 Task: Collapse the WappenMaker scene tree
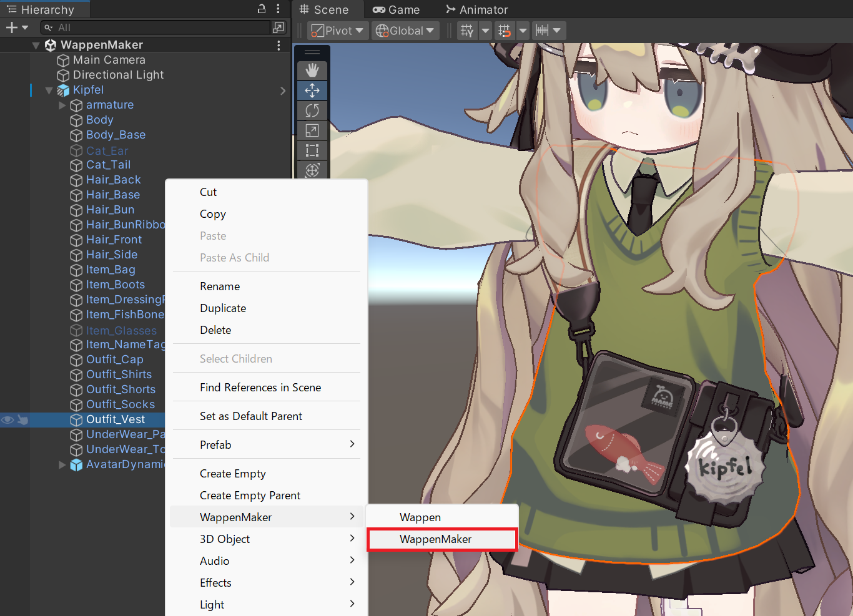36,46
